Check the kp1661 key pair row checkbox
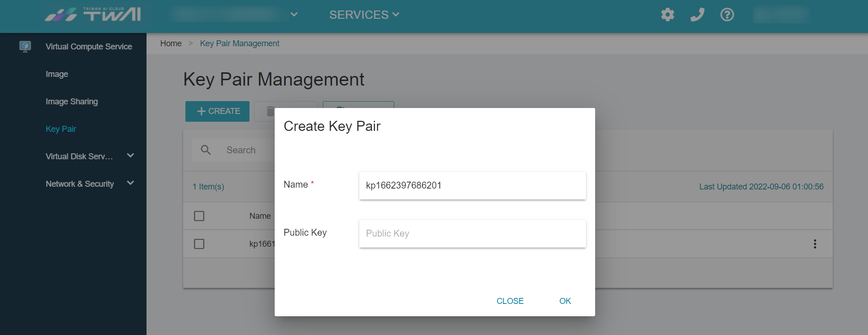Screen dimensions: 868x335 click(199, 244)
